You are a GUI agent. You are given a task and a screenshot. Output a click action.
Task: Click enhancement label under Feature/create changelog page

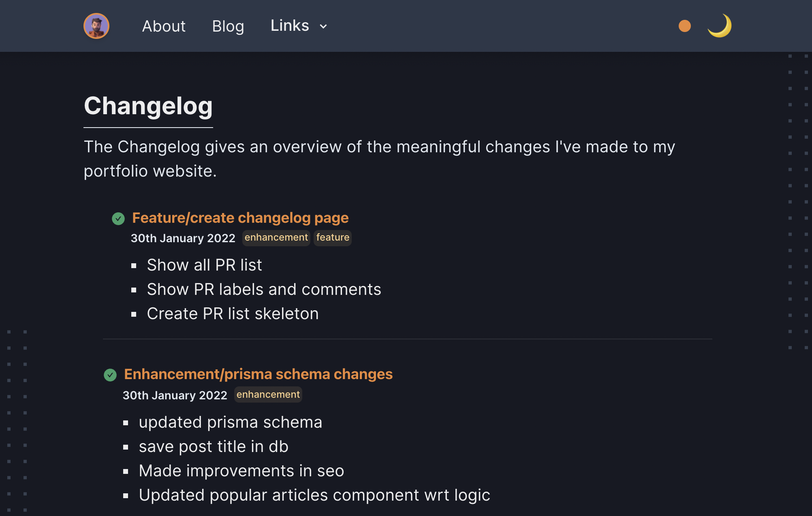coord(276,238)
